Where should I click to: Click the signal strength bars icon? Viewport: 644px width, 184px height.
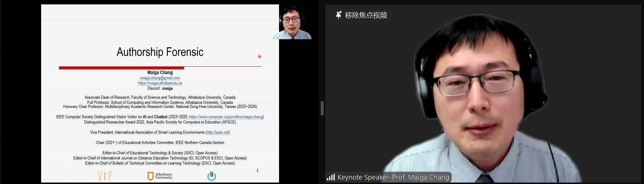330,177
